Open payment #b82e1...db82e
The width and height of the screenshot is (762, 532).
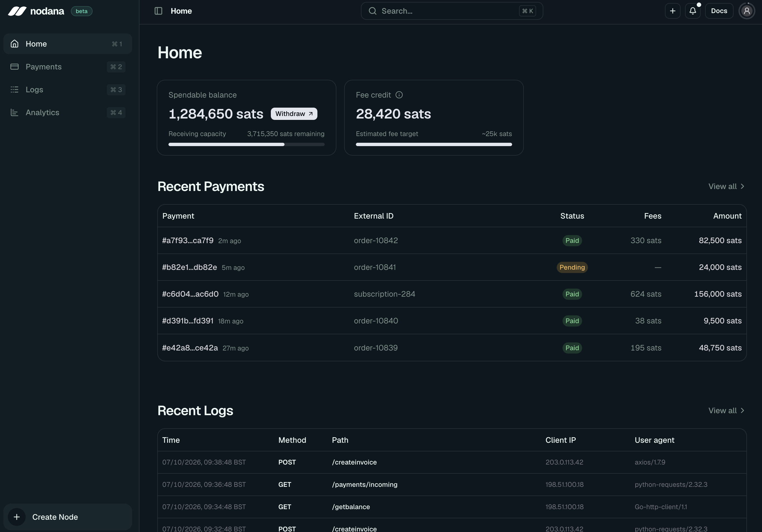(189, 267)
